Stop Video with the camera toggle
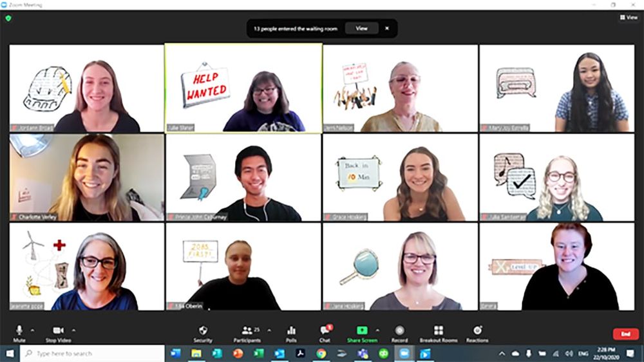 click(59, 334)
